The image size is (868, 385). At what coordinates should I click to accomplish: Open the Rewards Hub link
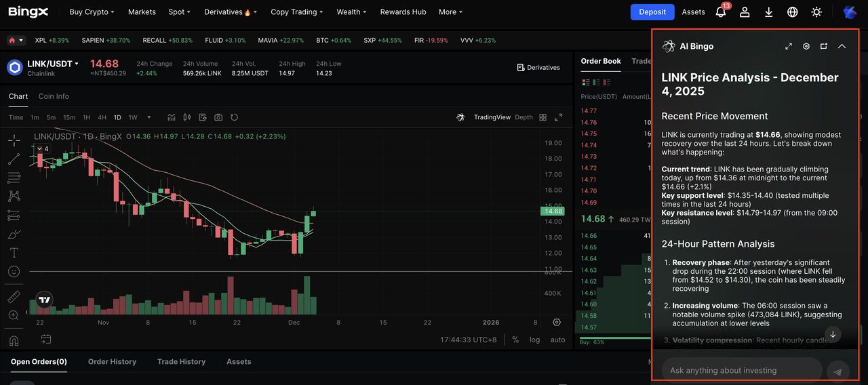[403, 12]
